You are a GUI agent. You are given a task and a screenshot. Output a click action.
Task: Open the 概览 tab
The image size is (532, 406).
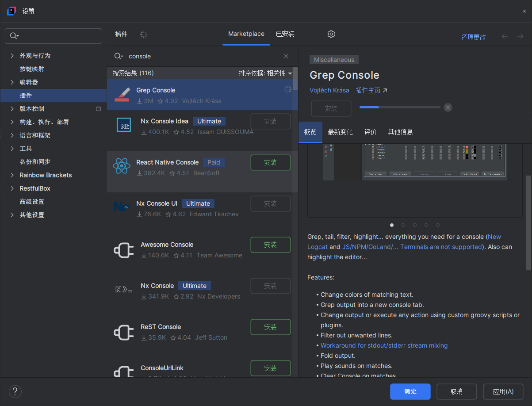click(310, 132)
